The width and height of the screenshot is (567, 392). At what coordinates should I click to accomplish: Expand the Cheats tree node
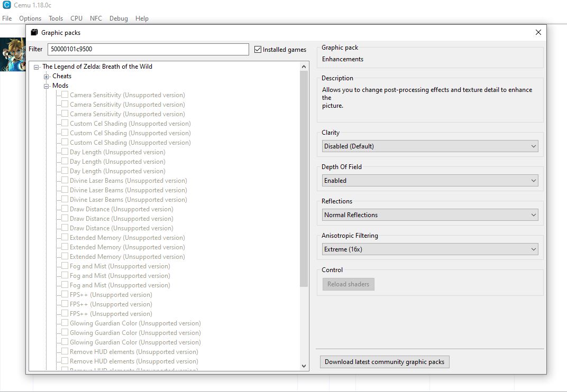47,77
